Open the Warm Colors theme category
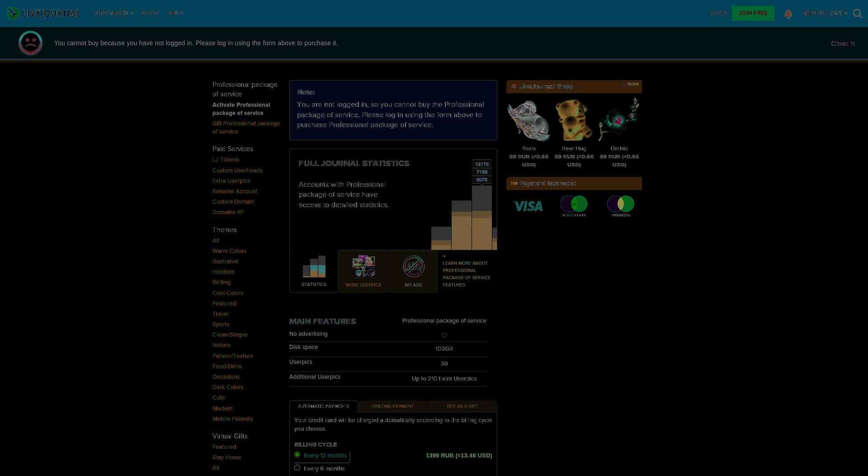The width and height of the screenshot is (868, 476). 229,251
